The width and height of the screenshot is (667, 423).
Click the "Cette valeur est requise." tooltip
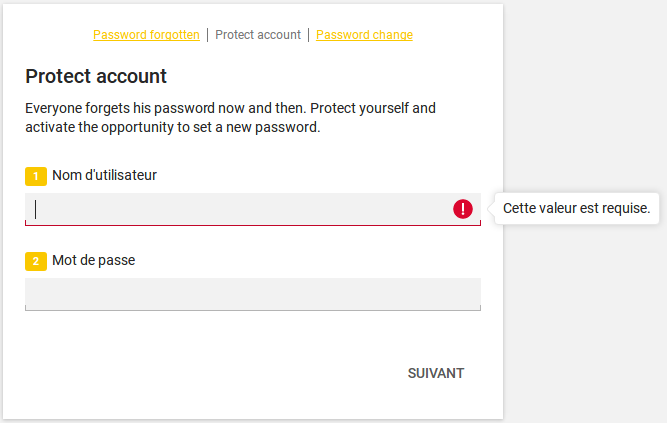577,209
